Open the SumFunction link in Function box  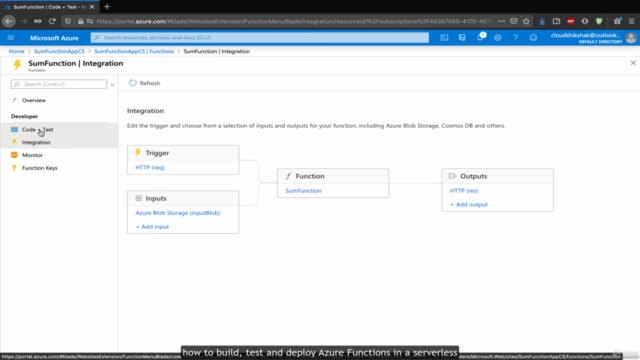303,191
